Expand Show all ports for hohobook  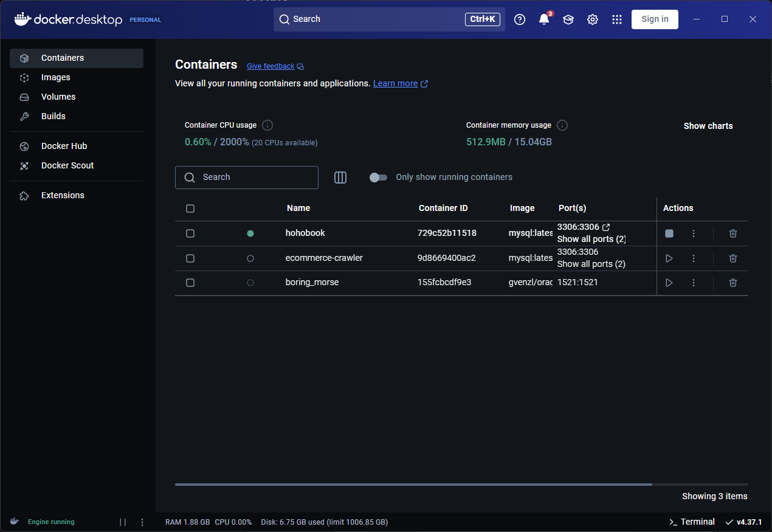tap(591, 239)
